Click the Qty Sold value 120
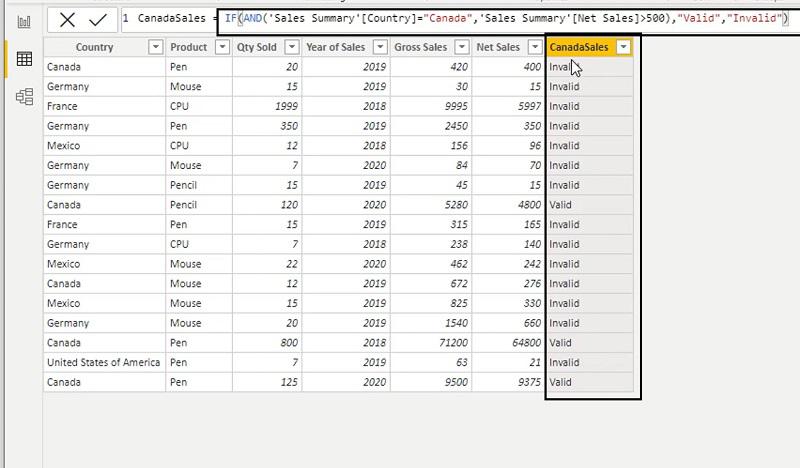 289,205
